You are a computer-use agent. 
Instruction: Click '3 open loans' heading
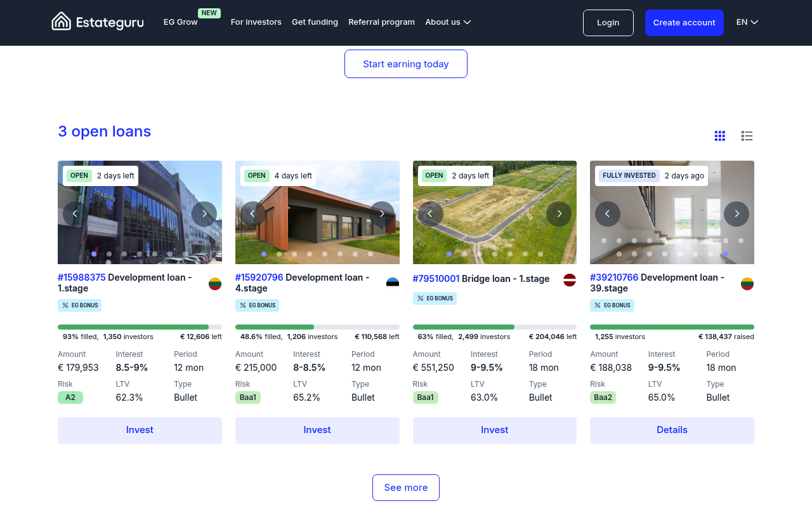point(105,131)
